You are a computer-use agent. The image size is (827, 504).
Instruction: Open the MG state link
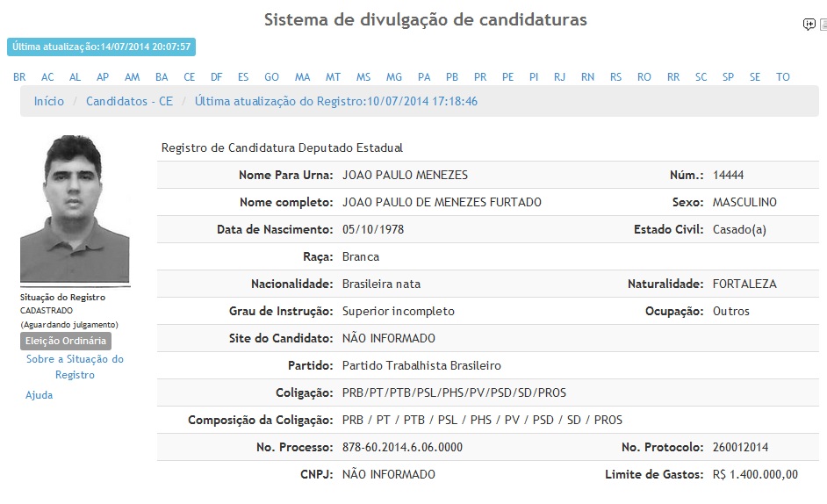coord(394,77)
